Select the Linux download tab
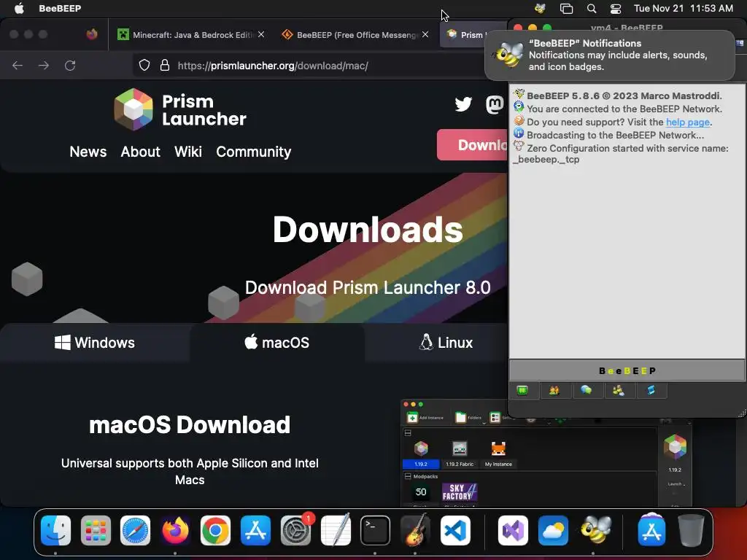The width and height of the screenshot is (747, 560). [446, 343]
